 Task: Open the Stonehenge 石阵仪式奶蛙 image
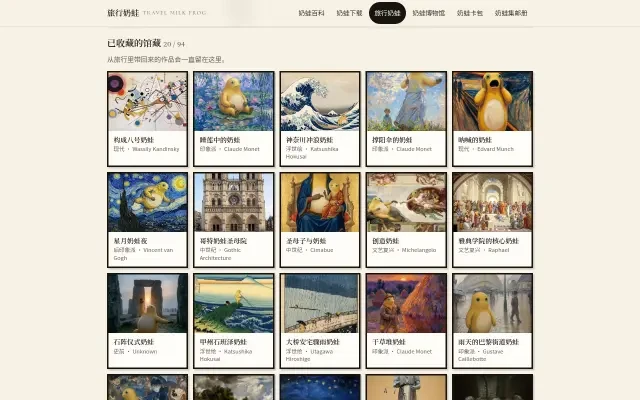point(148,304)
